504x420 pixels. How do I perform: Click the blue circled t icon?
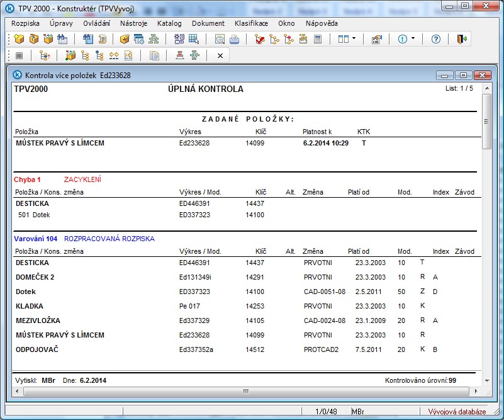[403, 39]
